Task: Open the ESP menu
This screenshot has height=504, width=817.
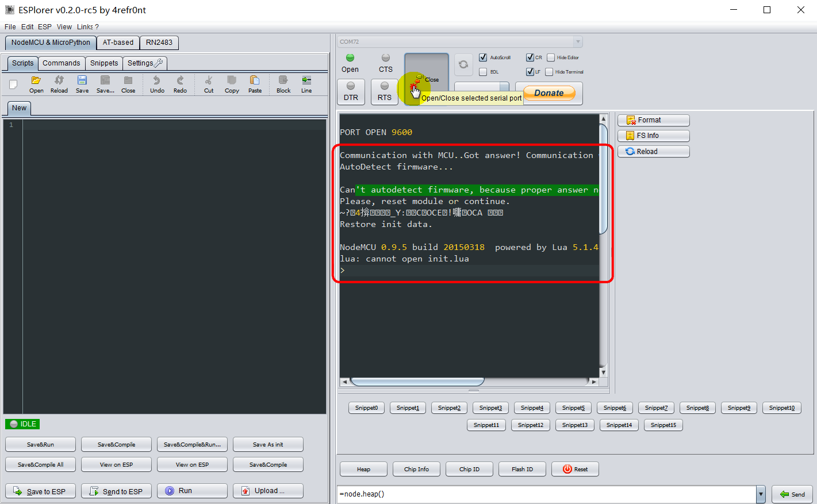Action: coord(45,27)
